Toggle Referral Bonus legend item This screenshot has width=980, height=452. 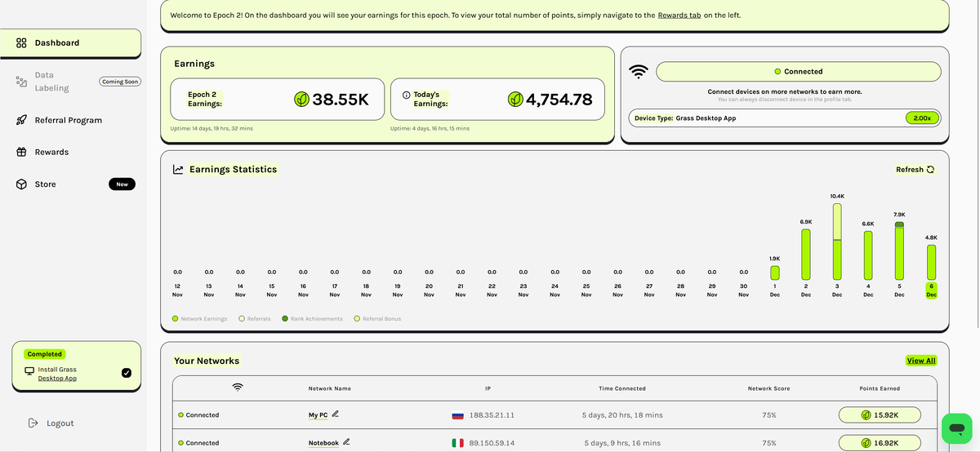(377, 319)
